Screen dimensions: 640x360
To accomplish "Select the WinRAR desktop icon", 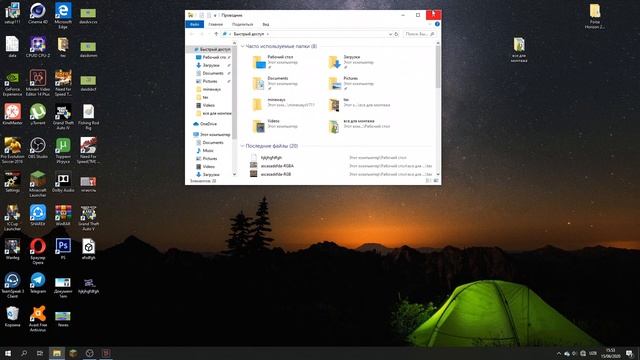I will tap(63, 216).
